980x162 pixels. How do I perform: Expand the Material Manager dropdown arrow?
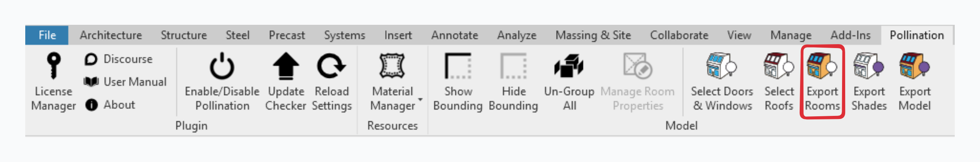click(x=420, y=100)
